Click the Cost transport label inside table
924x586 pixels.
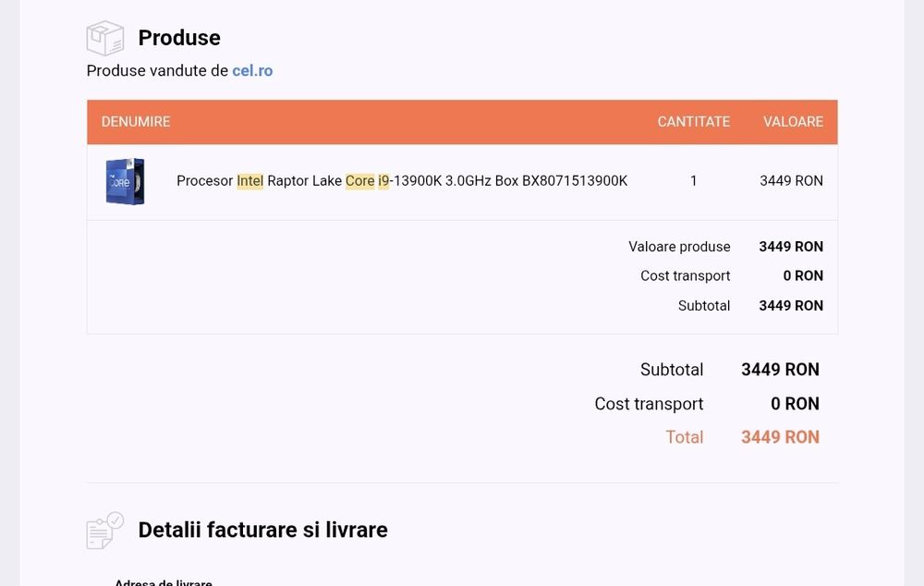coord(686,276)
